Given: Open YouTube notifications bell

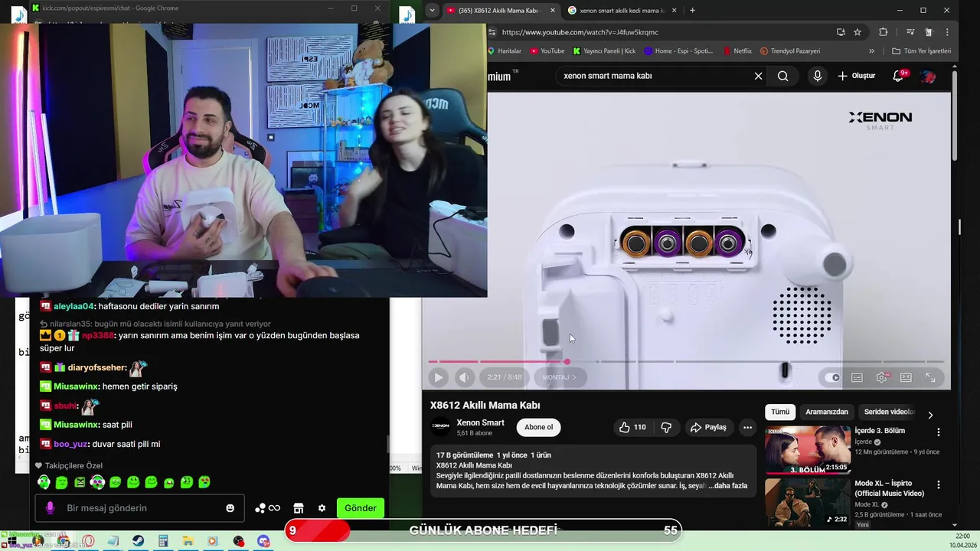Looking at the screenshot, I should point(899,76).
